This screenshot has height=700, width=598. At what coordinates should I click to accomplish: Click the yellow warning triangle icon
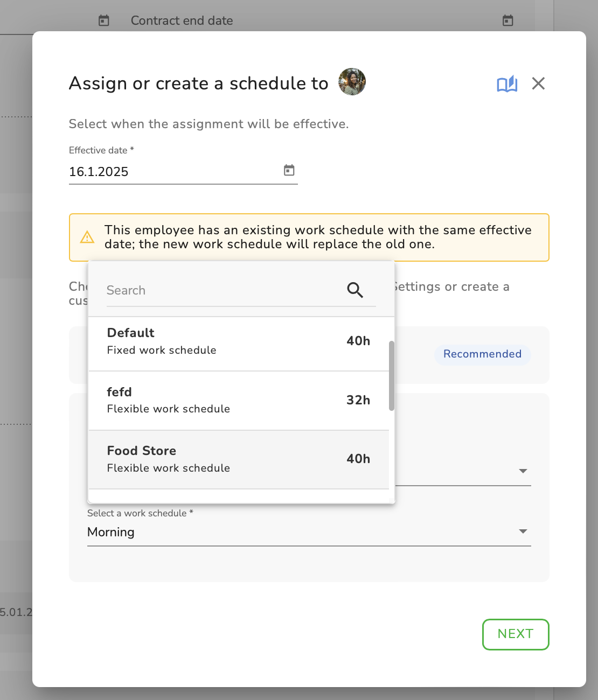pos(87,237)
